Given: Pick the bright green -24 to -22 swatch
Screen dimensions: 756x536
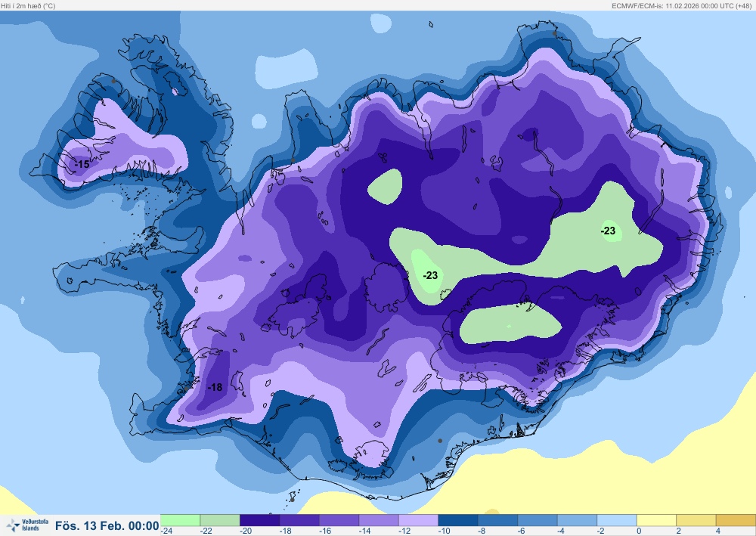Looking at the screenshot, I should point(180,520).
